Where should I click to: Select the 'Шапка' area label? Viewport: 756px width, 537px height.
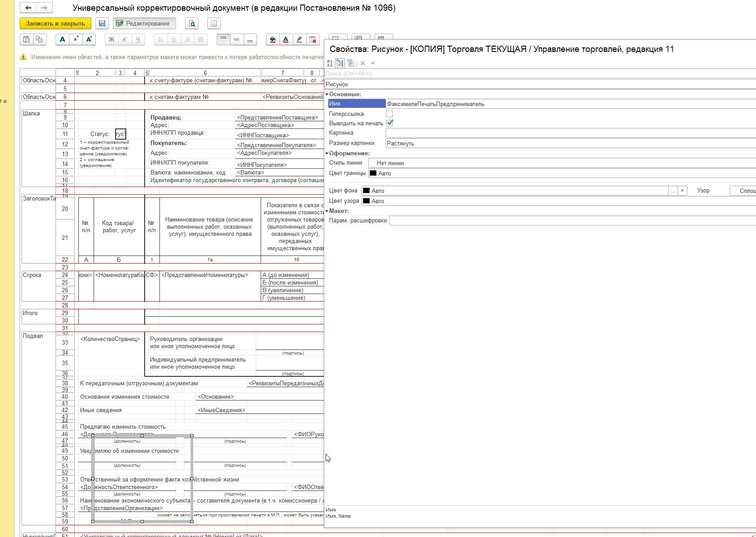31,114
